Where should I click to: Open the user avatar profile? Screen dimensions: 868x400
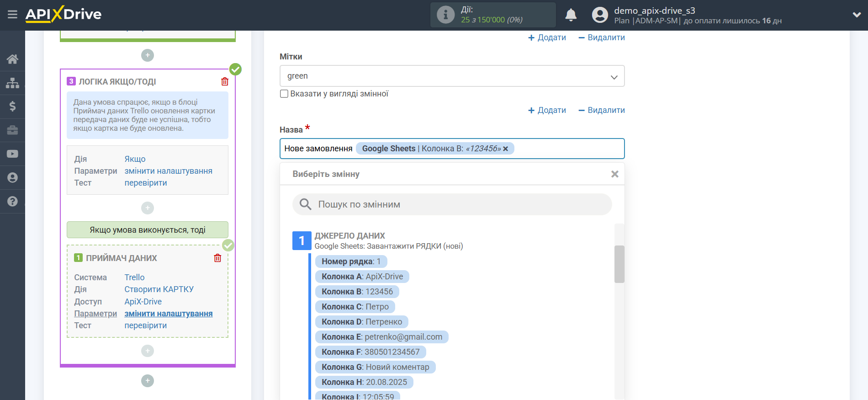click(600, 15)
